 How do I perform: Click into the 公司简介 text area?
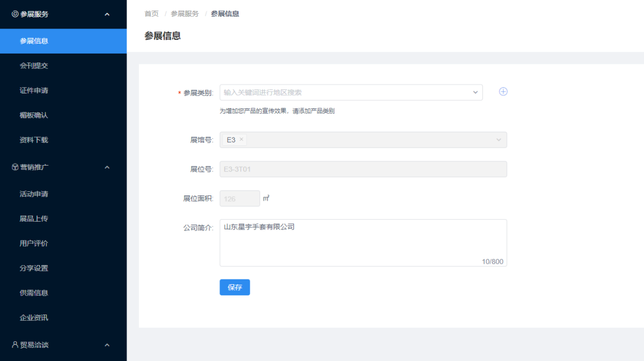click(363, 243)
